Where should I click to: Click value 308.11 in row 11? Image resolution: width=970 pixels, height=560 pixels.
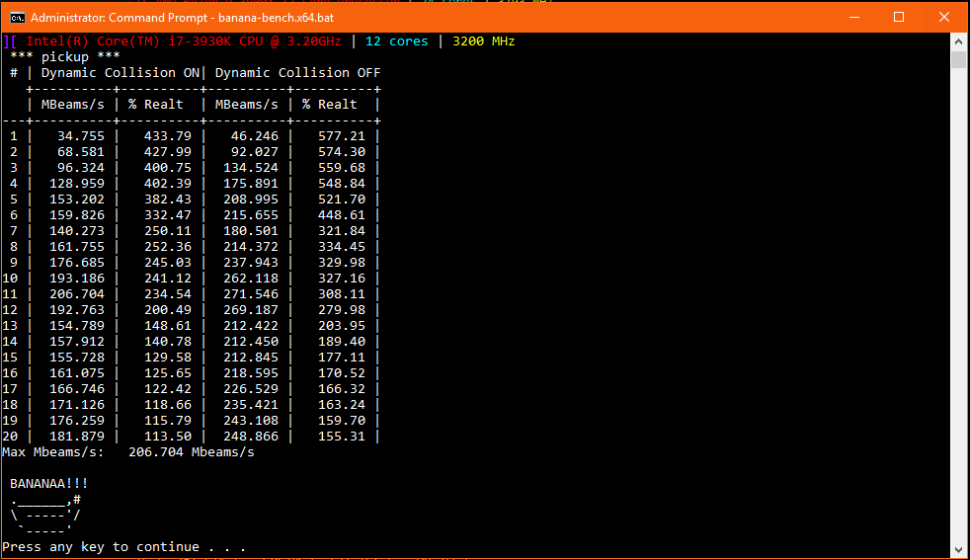[x=342, y=294]
